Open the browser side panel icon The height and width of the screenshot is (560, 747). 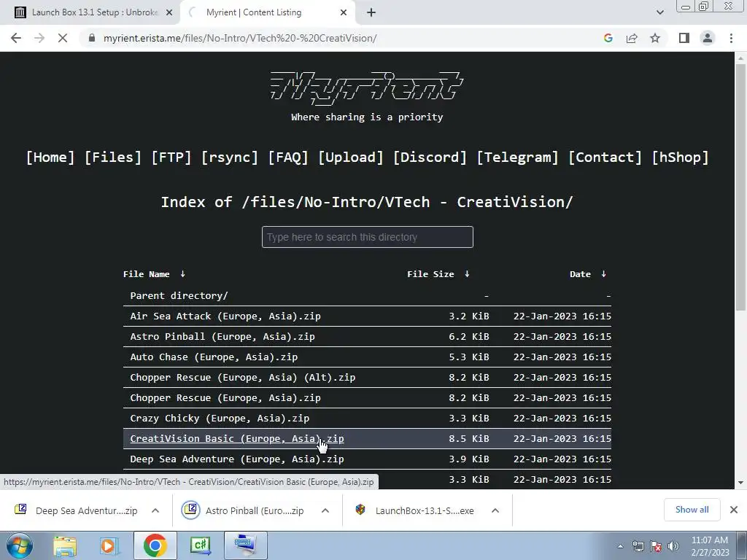click(x=684, y=38)
